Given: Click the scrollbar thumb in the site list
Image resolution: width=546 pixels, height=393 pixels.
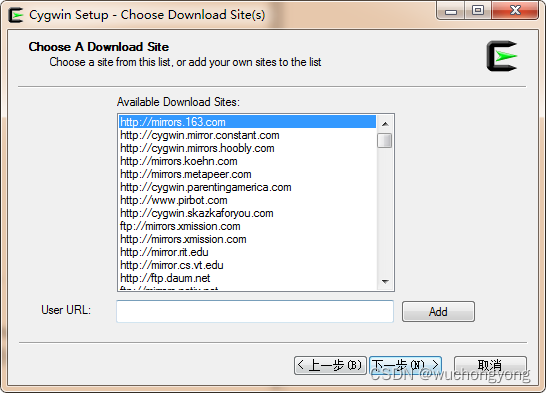Looking at the screenshot, I should tap(385, 140).
